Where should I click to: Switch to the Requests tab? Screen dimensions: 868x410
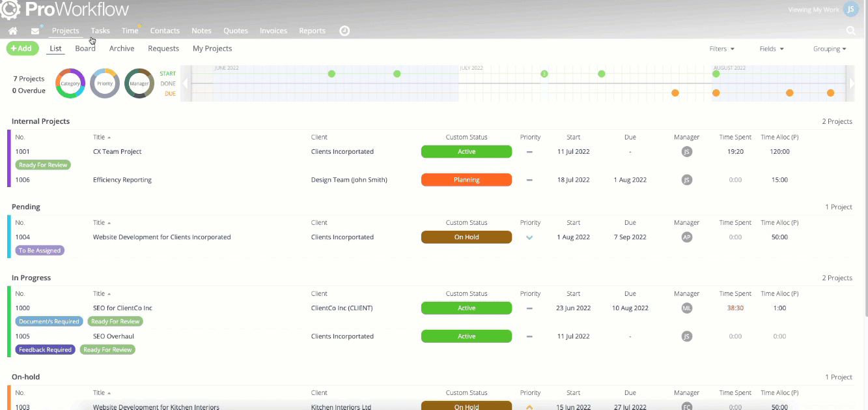coord(163,49)
